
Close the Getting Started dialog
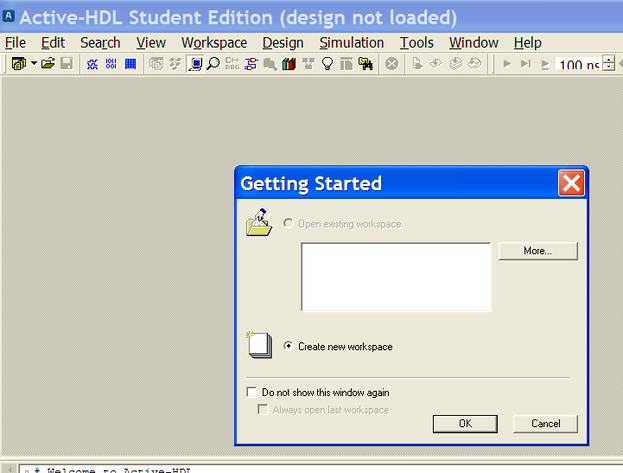pyautogui.click(x=571, y=183)
